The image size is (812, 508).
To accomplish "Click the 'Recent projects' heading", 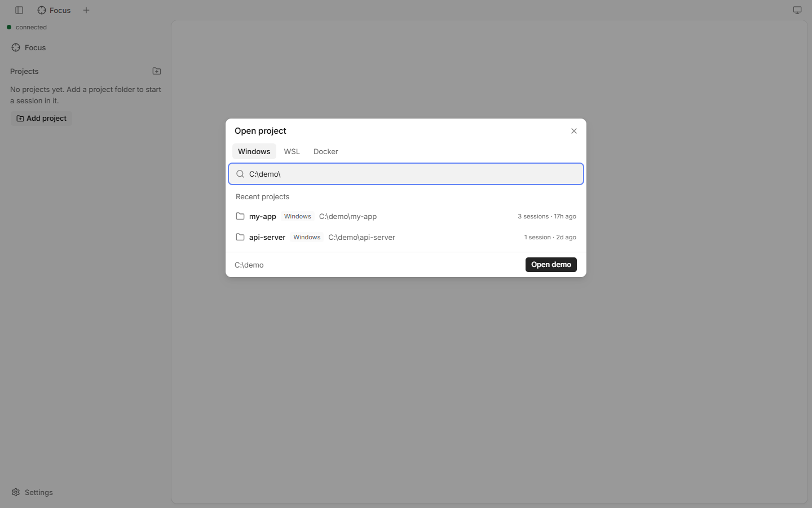I will tap(263, 197).
